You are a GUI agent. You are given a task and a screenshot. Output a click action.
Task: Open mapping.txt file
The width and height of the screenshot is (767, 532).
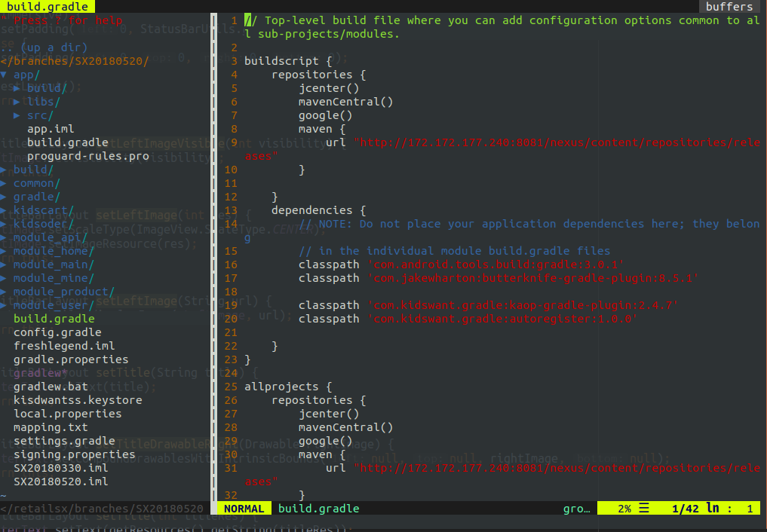[x=51, y=427]
